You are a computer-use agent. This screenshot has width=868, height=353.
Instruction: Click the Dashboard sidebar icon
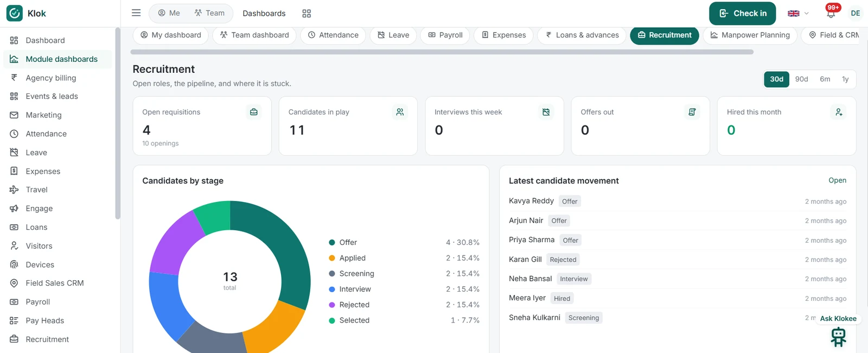click(14, 40)
